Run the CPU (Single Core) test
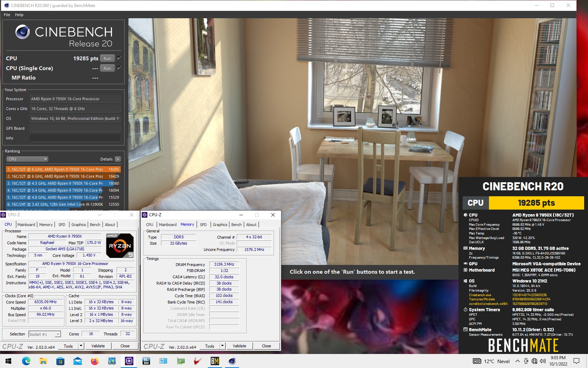The width and height of the screenshot is (588, 368). pos(107,68)
